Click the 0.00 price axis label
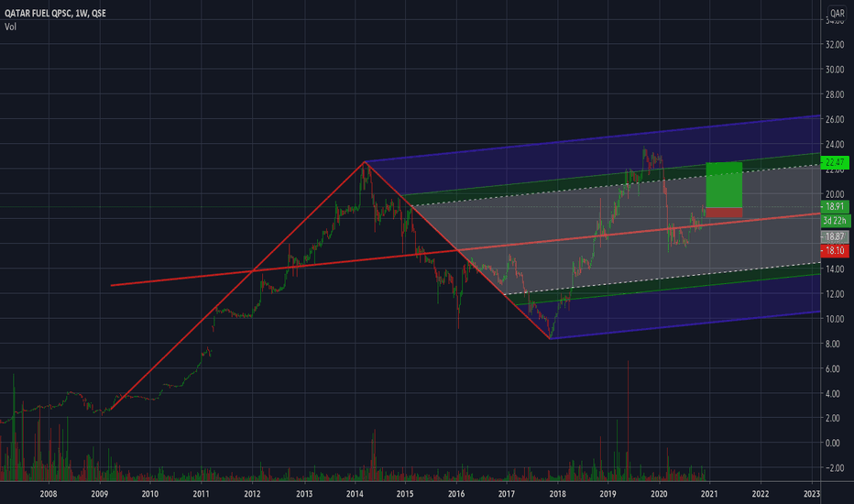This screenshot has height=504, width=854. coord(833,443)
